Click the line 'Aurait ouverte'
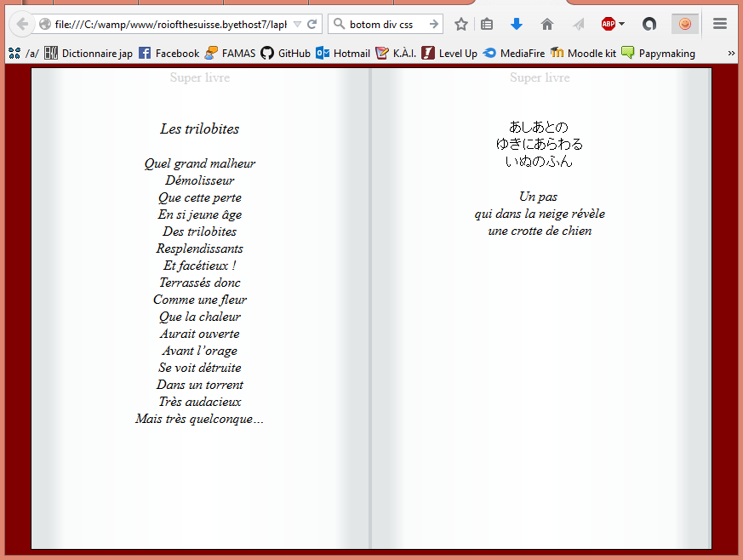The width and height of the screenshot is (743, 560). click(x=199, y=334)
